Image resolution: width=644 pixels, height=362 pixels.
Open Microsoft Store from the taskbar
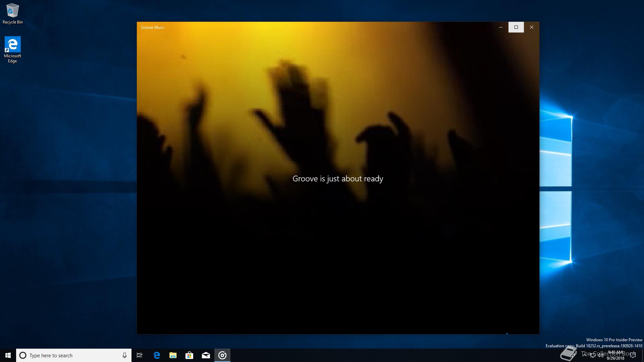click(x=190, y=355)
